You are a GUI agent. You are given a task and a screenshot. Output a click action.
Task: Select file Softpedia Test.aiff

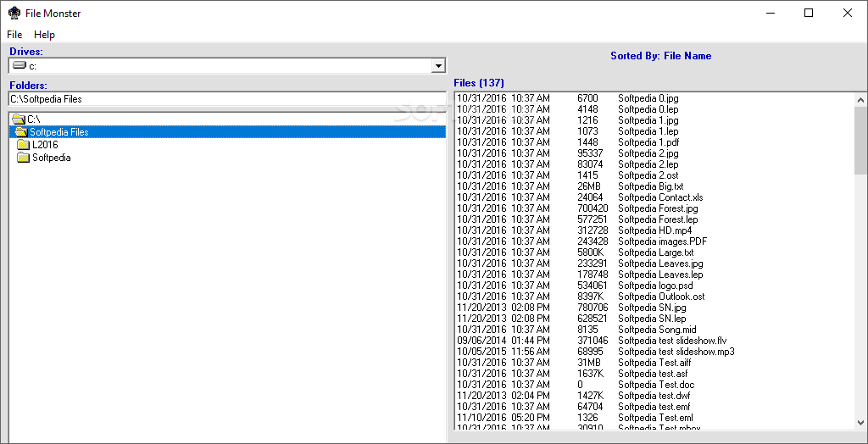coord(655,363)
